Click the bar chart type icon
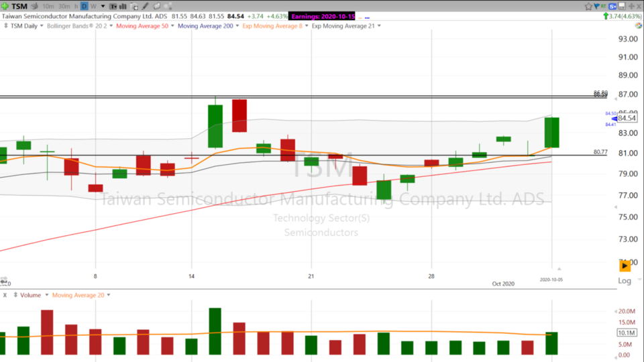 click(123, 6)
